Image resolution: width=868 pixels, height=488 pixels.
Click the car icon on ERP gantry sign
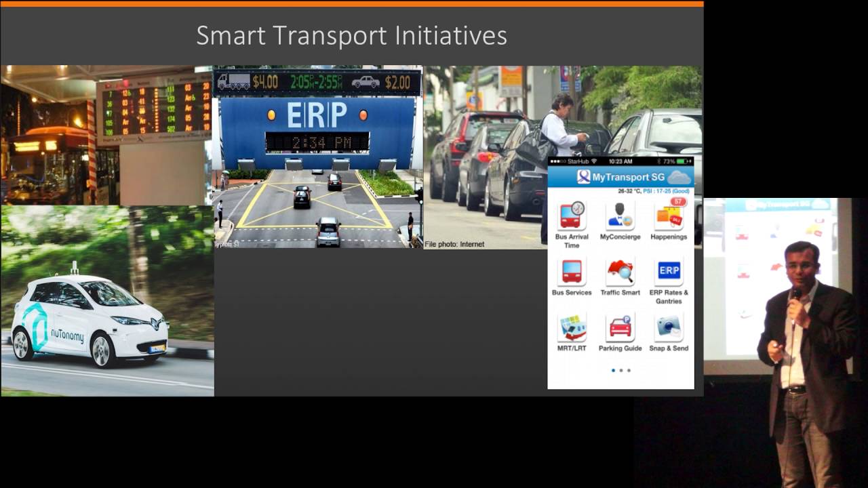[366, 82]
